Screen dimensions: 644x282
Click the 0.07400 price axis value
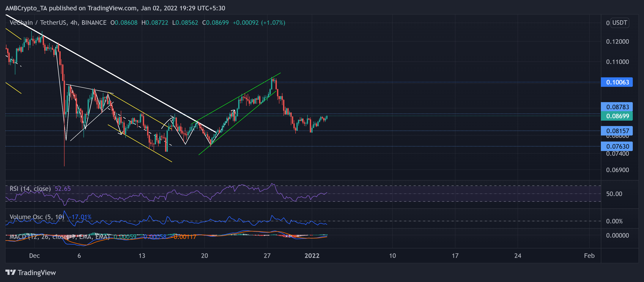point(617,154)
